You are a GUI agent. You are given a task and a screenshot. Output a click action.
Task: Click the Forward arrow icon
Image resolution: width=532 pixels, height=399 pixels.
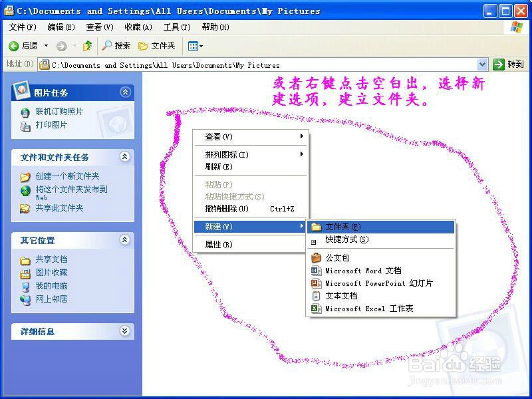[x=61, y=46]
